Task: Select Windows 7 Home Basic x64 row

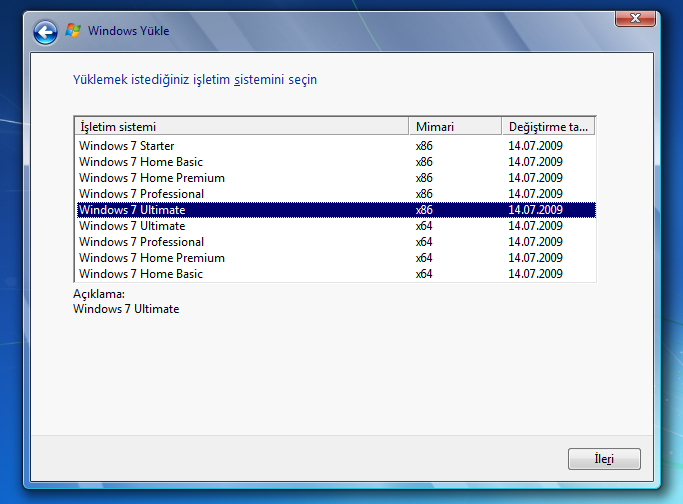Action: click(x=336, y=274)
